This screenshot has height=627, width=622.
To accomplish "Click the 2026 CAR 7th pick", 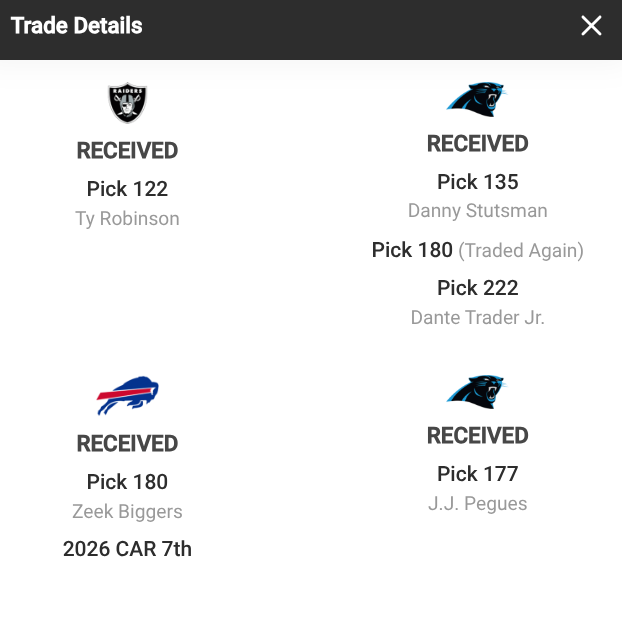I will coord(127,549).
